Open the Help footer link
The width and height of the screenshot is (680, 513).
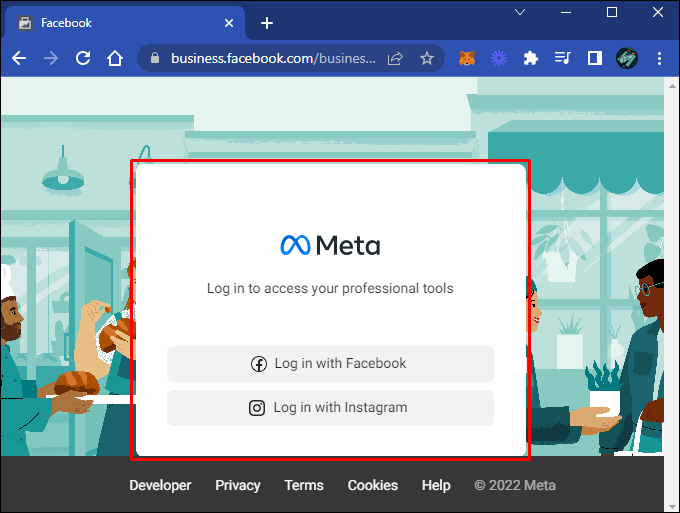coord(436,485)
